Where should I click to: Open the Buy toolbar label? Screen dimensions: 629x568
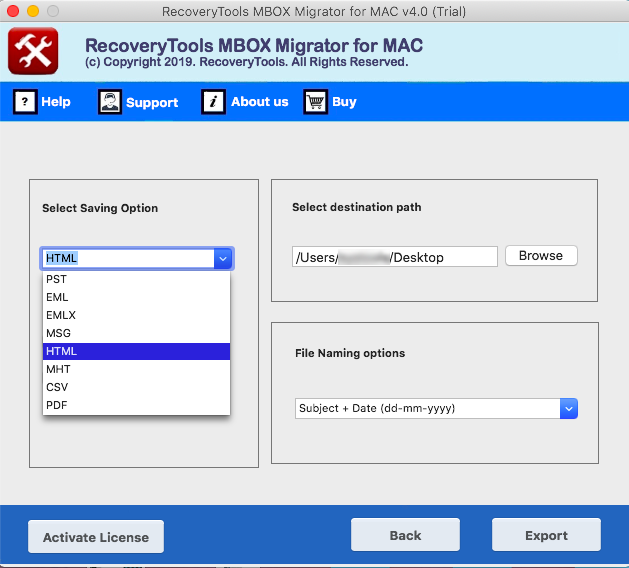coord(344,102)
